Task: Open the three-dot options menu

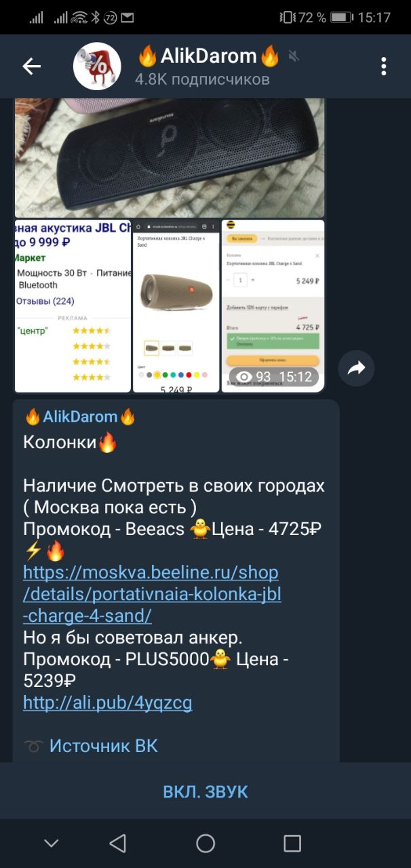Action: tap(384, 66)
